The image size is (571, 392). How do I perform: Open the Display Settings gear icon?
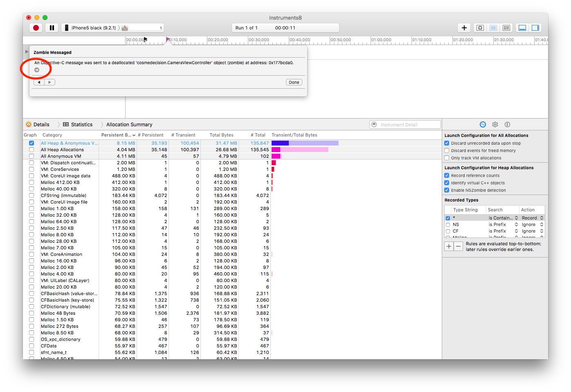coord(495,125)
